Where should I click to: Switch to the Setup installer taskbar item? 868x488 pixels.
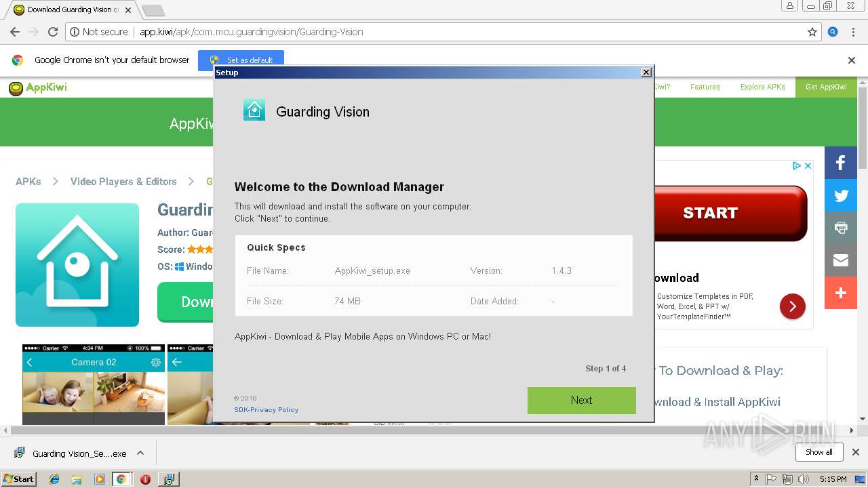point(167,479)
